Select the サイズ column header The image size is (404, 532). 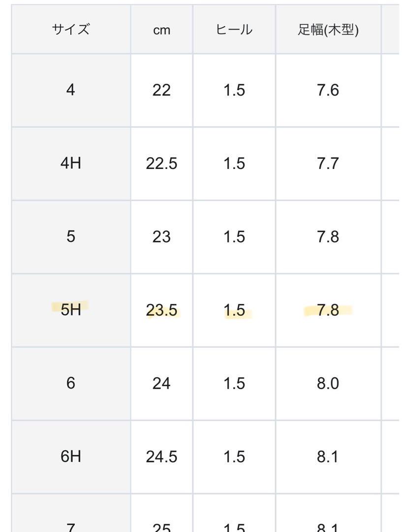click(x=71, y=30)
